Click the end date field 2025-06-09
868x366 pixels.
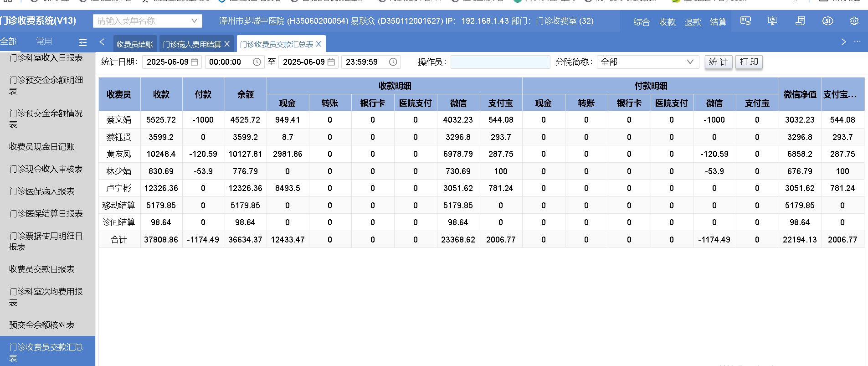pos(308,62)
